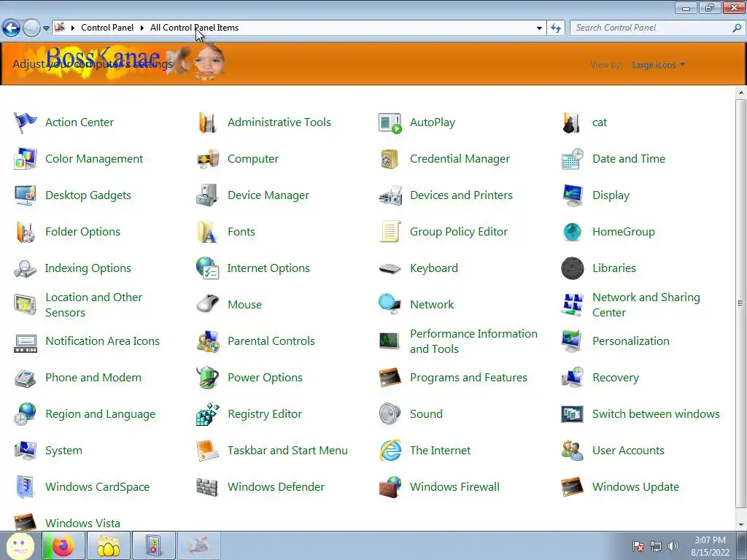Viewport: 747px width, 560px height.
Task: Open the Mouse icon
Action: (208, 305)
